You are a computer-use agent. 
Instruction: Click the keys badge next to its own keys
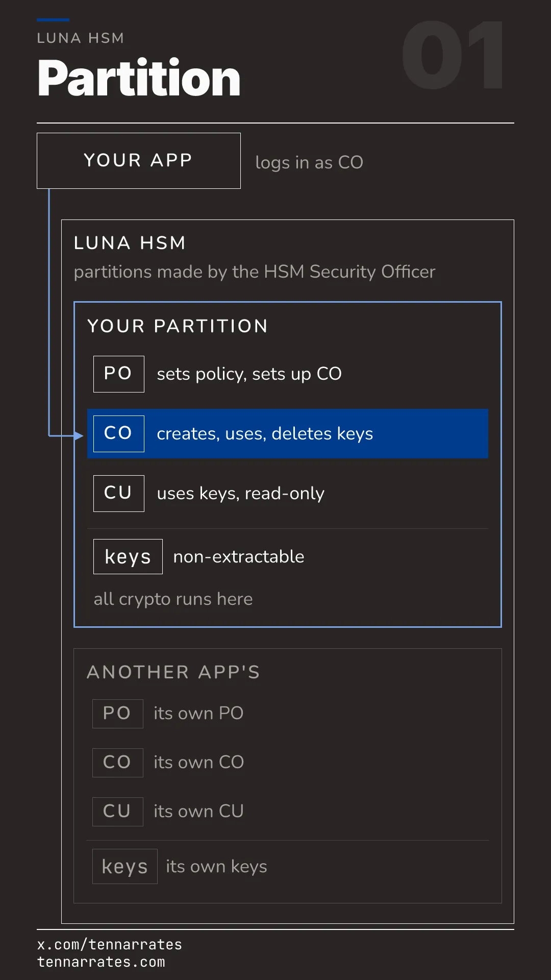[125, 867]
